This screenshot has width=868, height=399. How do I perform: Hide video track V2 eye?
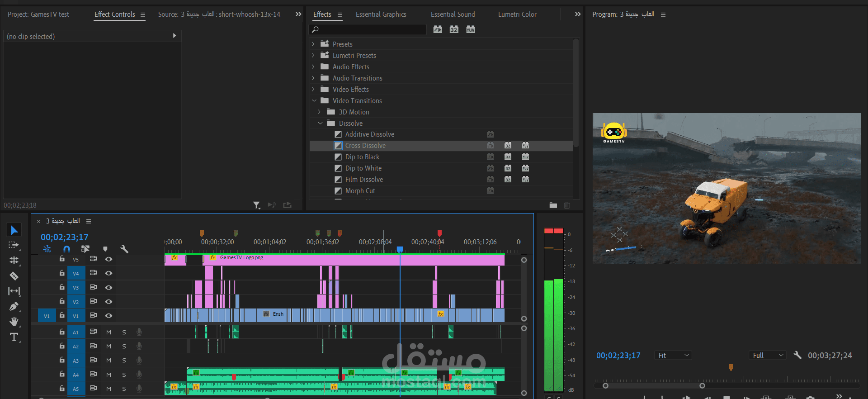pos(108,301)
